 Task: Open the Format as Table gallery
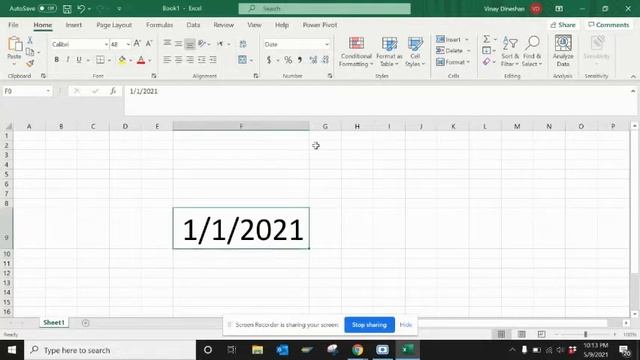(x=389, y=52)
